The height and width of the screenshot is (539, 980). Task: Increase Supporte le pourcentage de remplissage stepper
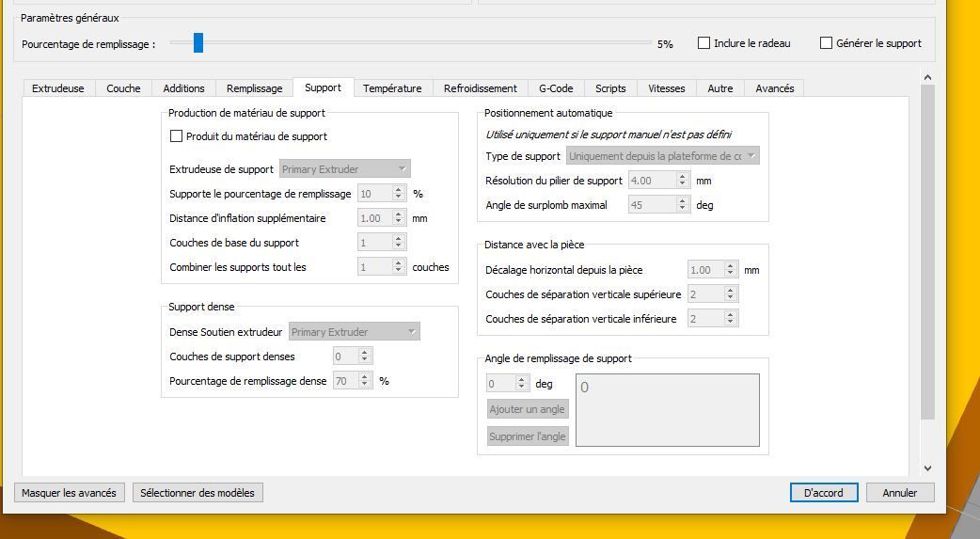coord(399,189)
